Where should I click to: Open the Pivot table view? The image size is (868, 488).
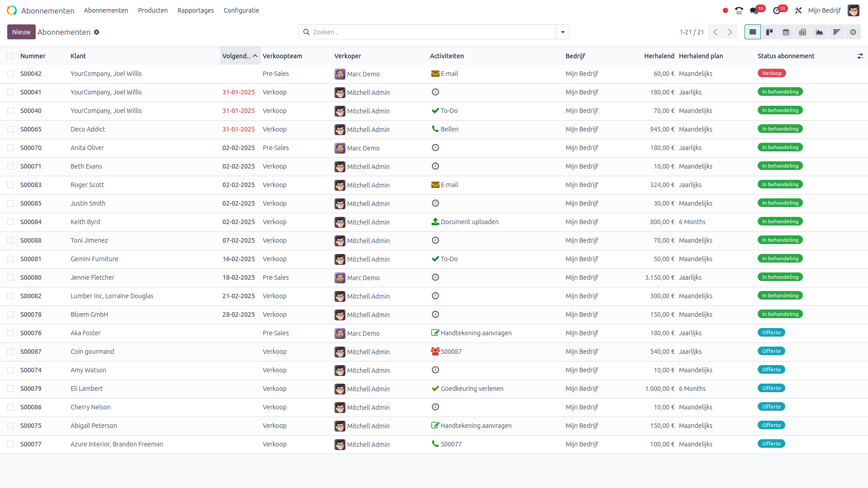(x=803, y=32)
